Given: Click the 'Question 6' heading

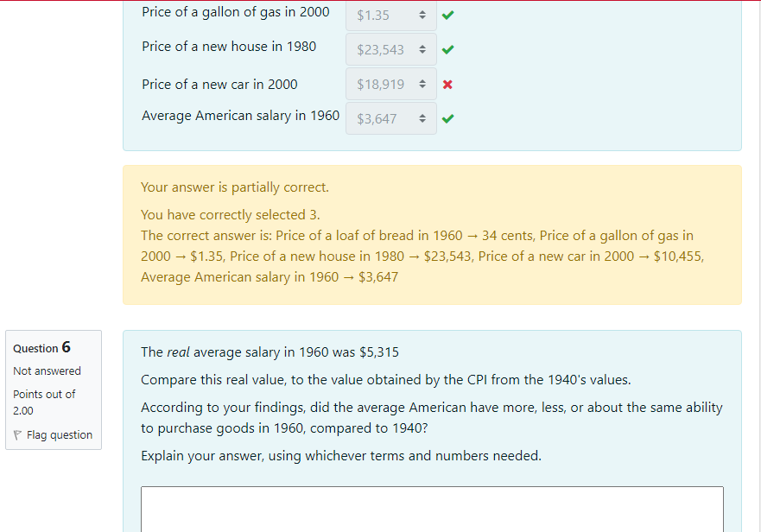Looking at the screenshot, I should (x=41, y=347).
